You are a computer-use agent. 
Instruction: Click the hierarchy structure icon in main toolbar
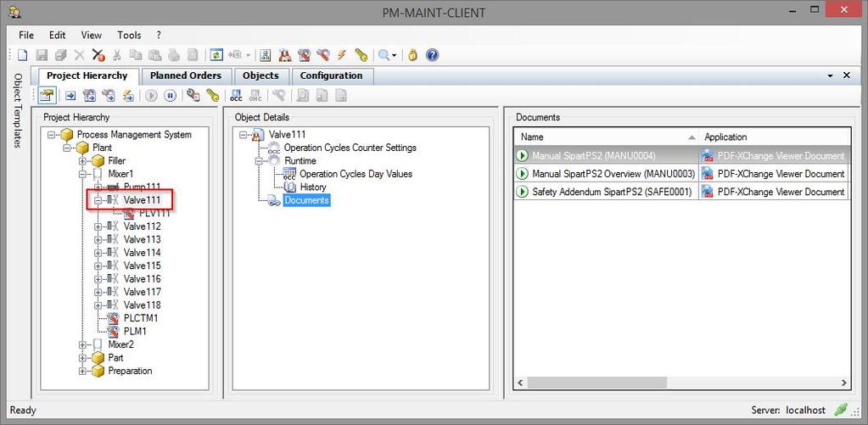point(266,55)
